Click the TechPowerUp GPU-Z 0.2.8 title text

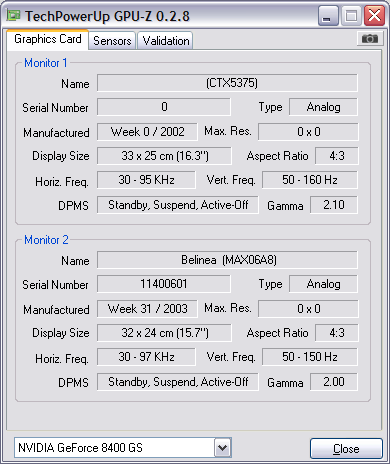point(107,16)
